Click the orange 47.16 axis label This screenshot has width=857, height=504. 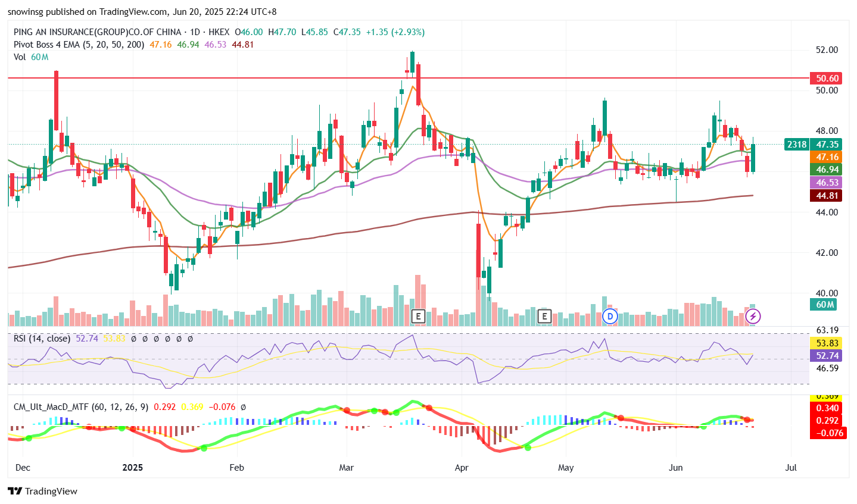(827, 157)
